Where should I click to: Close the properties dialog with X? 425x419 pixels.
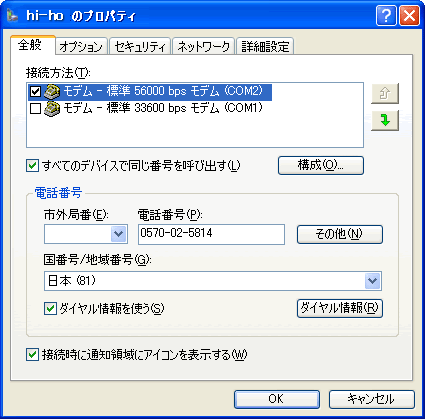[409, 16]
